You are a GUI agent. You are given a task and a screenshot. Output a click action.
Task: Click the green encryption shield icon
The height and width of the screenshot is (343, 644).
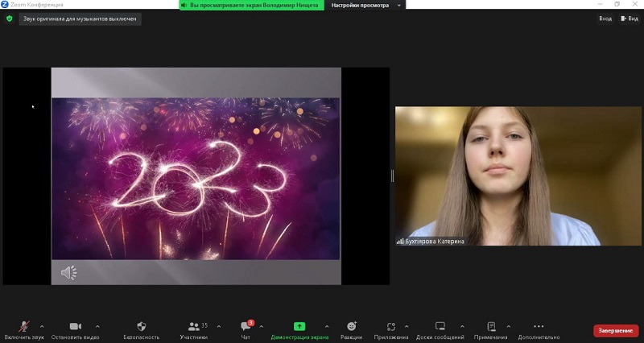pyautogui.click(x=10, y=19)
